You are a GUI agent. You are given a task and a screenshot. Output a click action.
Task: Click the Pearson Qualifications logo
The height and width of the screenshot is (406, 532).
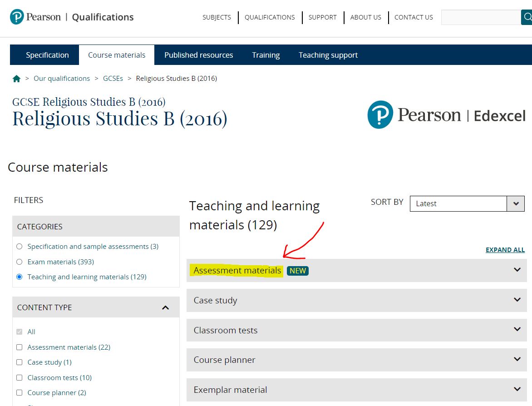(72, 17)
